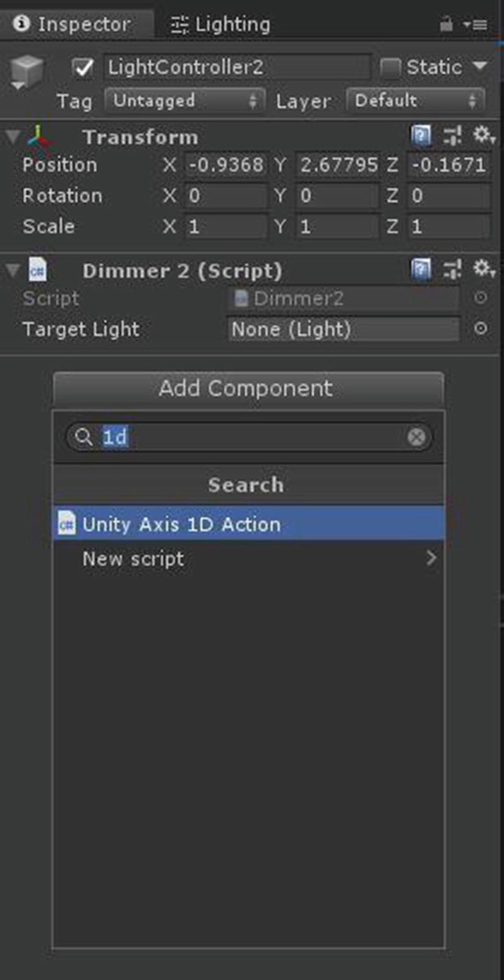The width and height of the screenshot is (504, 980).
Task: Enable the Static checkbox
Action: (x=390, y=67)
